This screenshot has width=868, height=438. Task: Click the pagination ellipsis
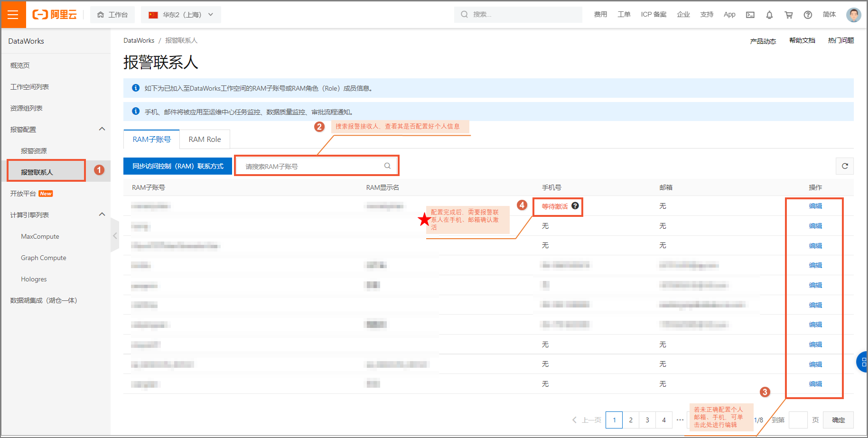click(x=680, y=420)
